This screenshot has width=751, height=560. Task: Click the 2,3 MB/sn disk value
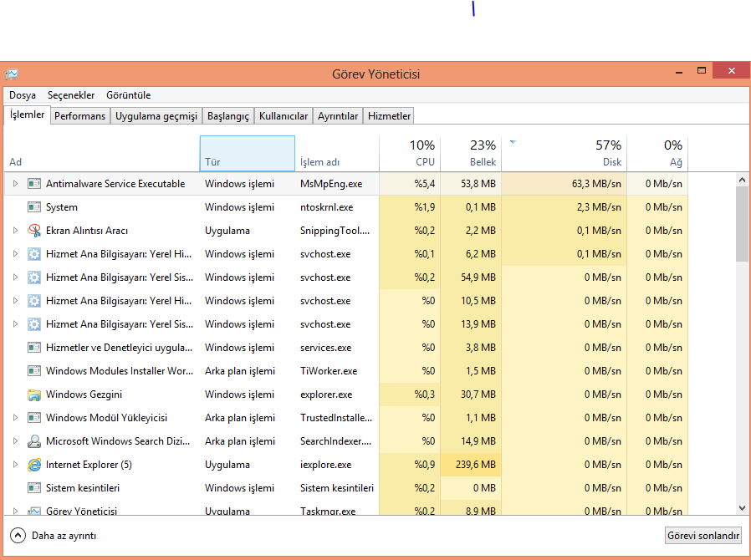599,207
